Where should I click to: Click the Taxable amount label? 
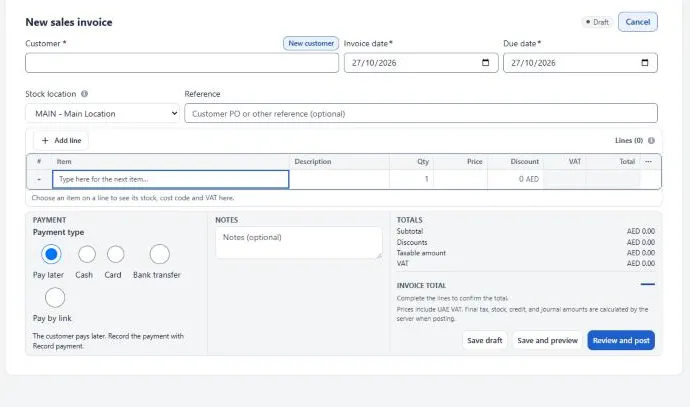click(x=421, y=253)
